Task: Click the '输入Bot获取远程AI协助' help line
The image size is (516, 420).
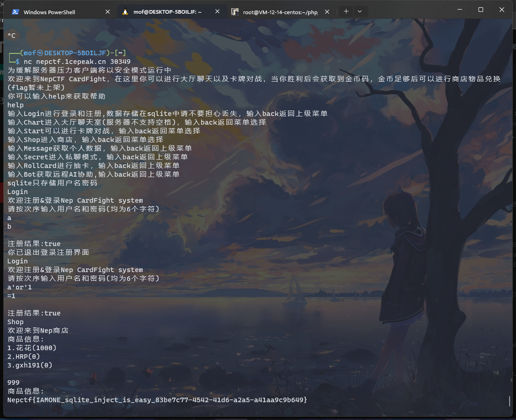Action: pyautogui.click(x=93, y=174)
